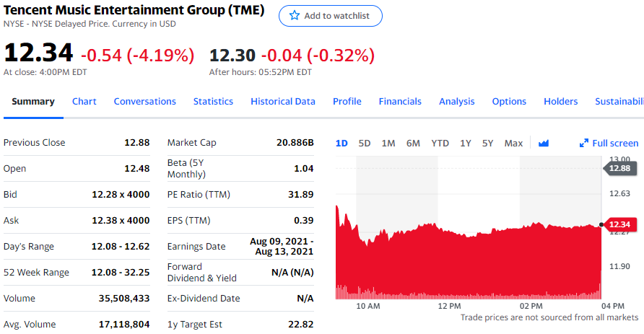Select the 1M chart range
Image resolution: width=644 pixels, height=334 pixels.
coord(388,144)
